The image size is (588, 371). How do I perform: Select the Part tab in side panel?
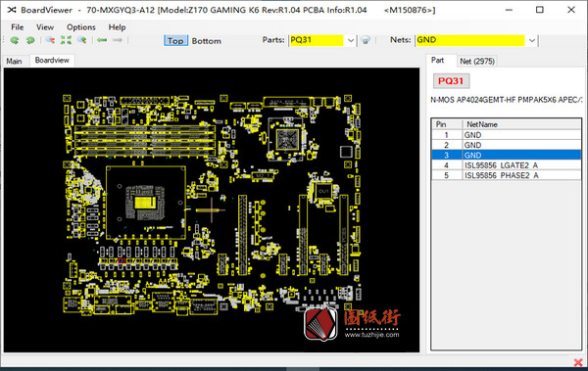click(x=438, y=61)
